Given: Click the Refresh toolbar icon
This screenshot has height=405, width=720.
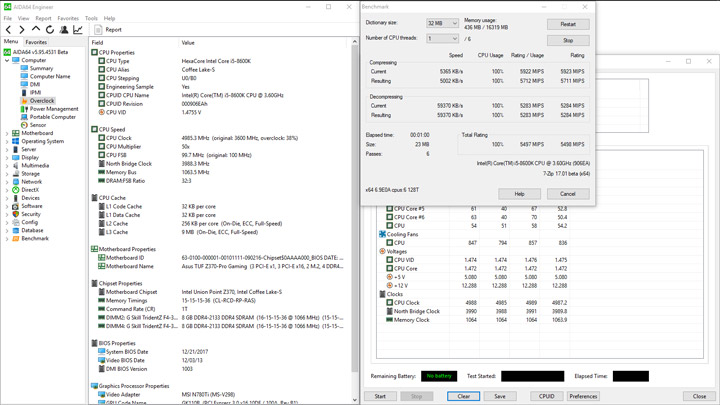Looking at the screenshot, I should coord(50,30).
